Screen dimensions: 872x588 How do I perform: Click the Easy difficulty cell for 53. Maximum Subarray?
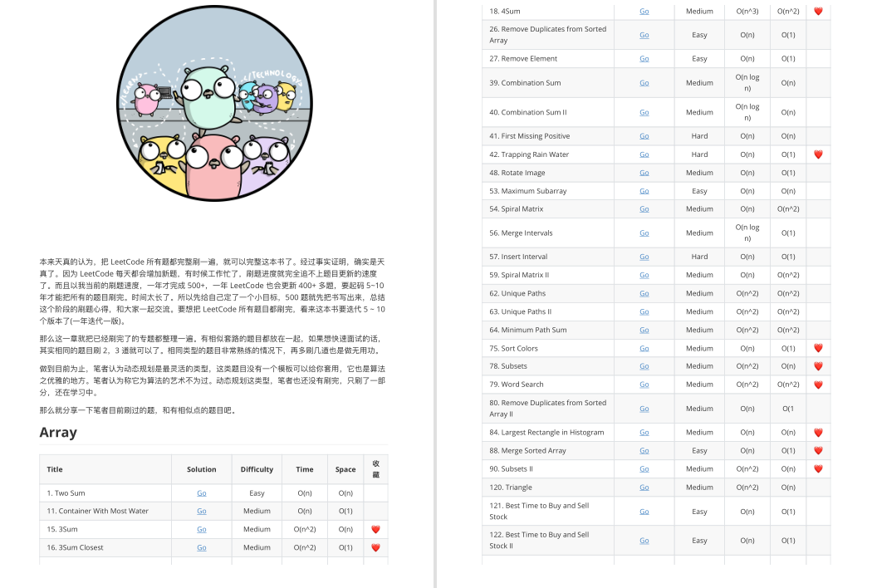pyautogui.click(x=699, y=191)
